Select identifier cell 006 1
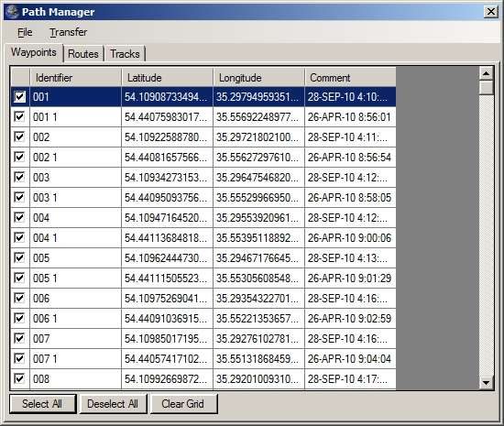Viewport: 504px width, 426px height. click(x=75, y=319)
